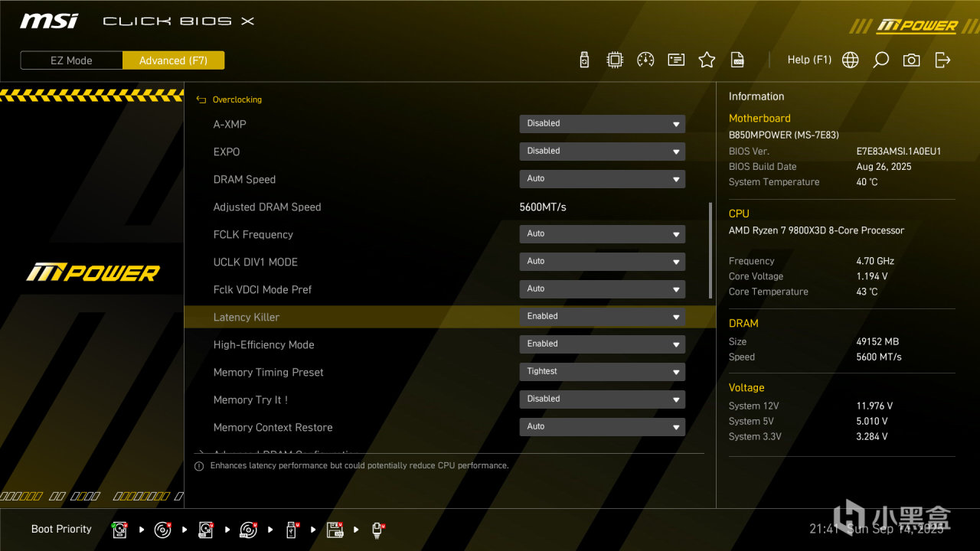
Task: Click the 49152 MB DRAM size value
Action: pyautogui.click(x=877, y=341)
